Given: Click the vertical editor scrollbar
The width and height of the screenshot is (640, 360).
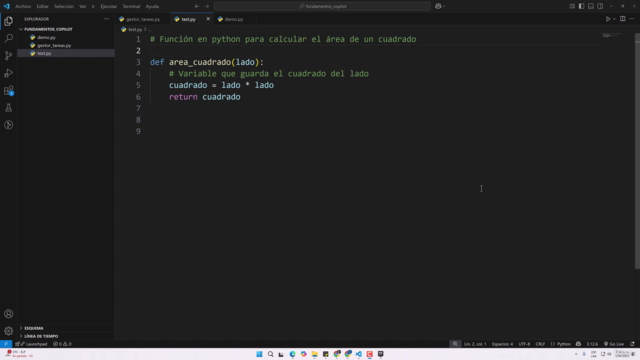Looking at the screenshot, I should [637, 151].
